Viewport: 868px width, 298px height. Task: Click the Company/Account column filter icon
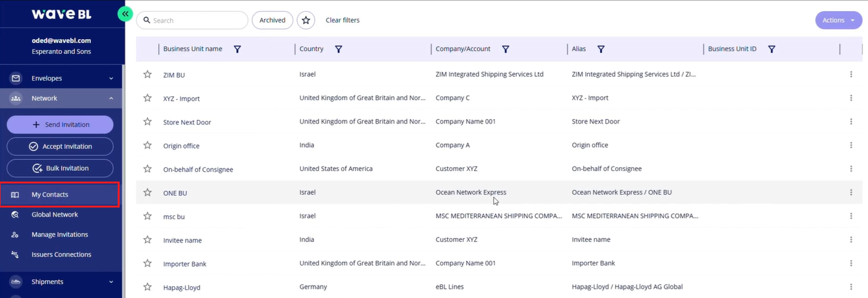coord(505,49)
